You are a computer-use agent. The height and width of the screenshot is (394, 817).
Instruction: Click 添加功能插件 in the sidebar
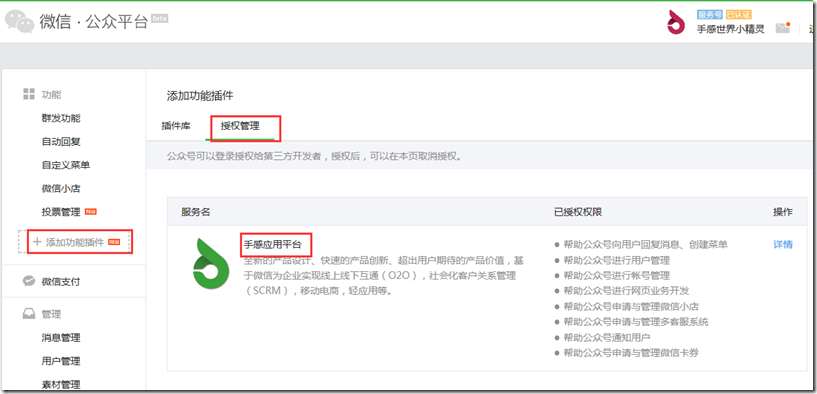(75, 242)
